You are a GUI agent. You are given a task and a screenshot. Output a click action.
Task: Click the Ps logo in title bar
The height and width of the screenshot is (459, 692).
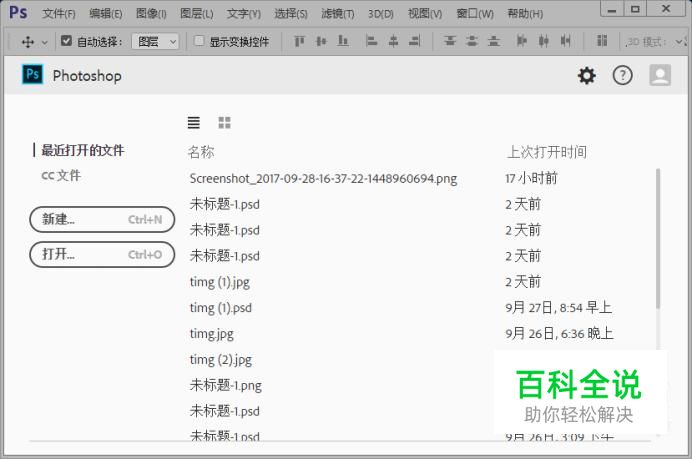click(18, 12)
